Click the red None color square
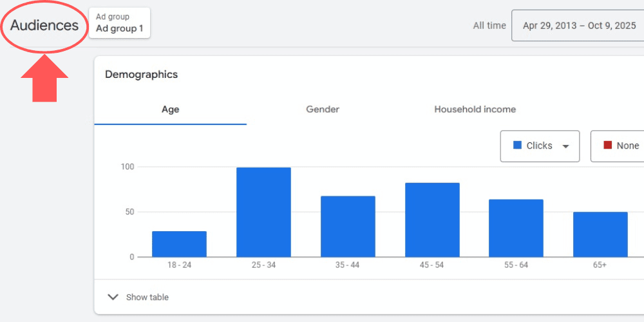The width and height of the screenshot is (644, 322). (x=607, y=146)
